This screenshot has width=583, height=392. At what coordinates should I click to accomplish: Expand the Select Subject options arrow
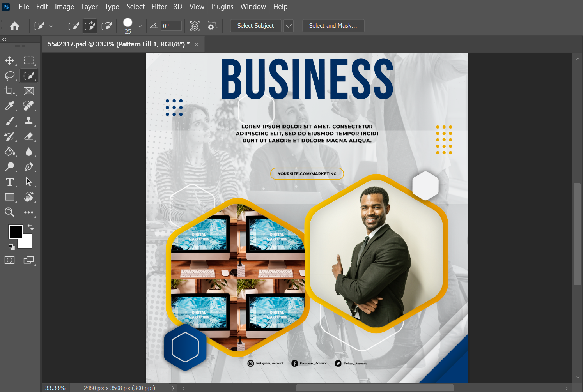[x=288, y=26]
